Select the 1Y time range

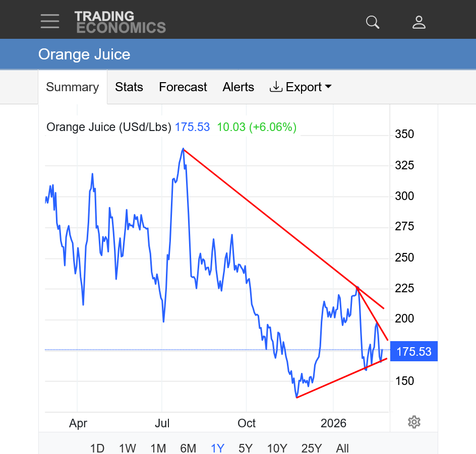tap(217, 448)
